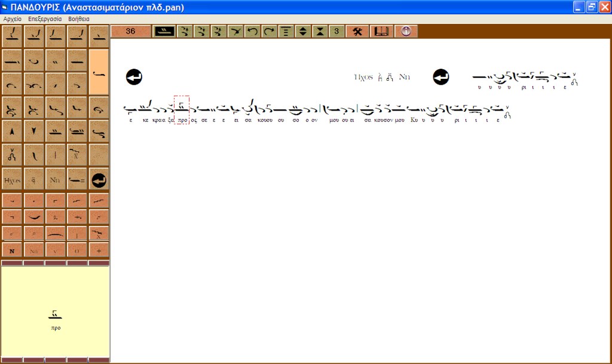Select the neume above syllable 'κου' in score
Screen dimensions: 612x364
click(x=265, y=109)
